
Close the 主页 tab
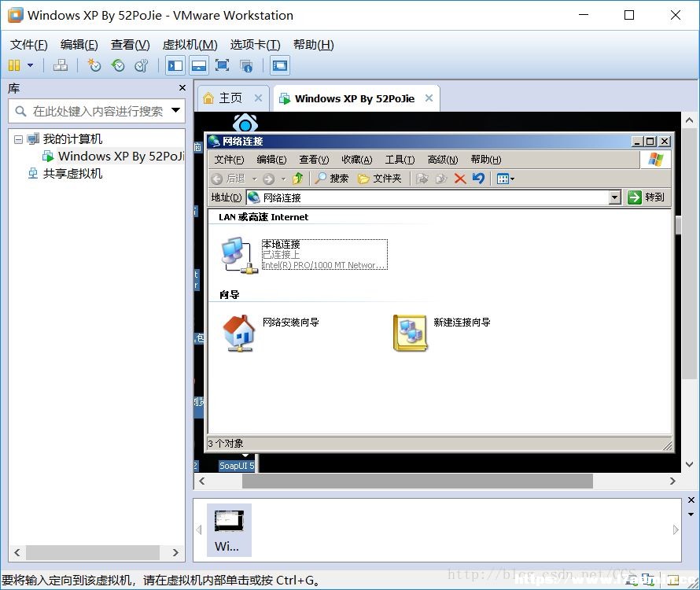pos(258,98)
